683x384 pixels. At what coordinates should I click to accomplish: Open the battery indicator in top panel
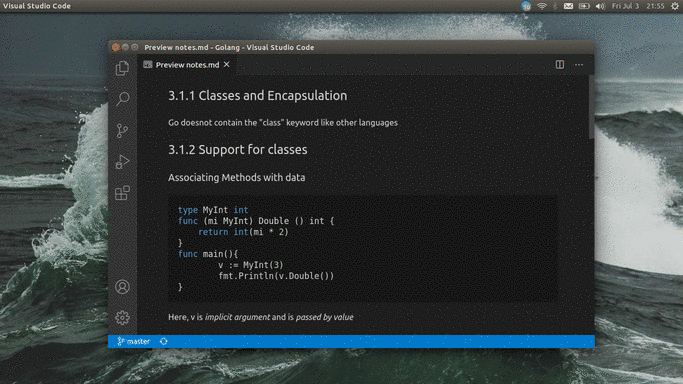[x=584, y=6]
